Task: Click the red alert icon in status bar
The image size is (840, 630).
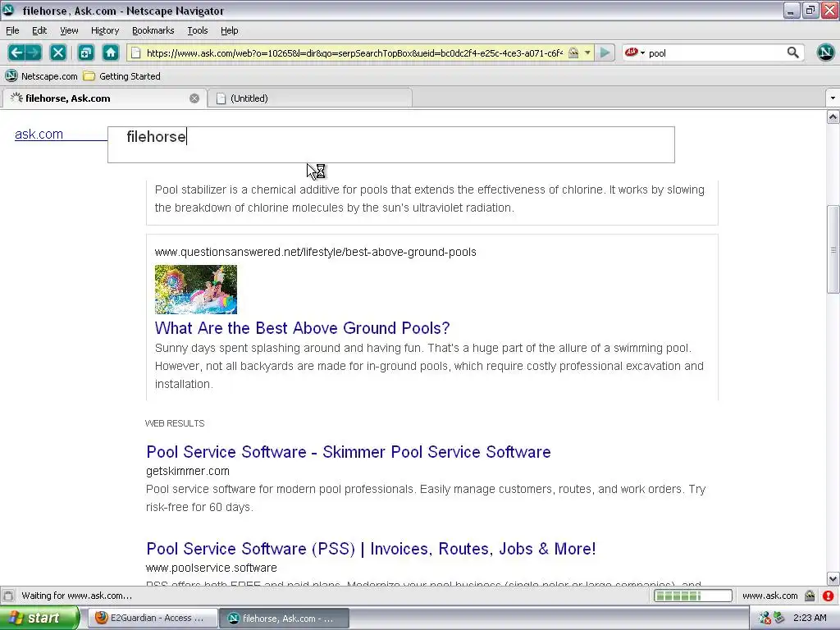Action: pos(829,596)
